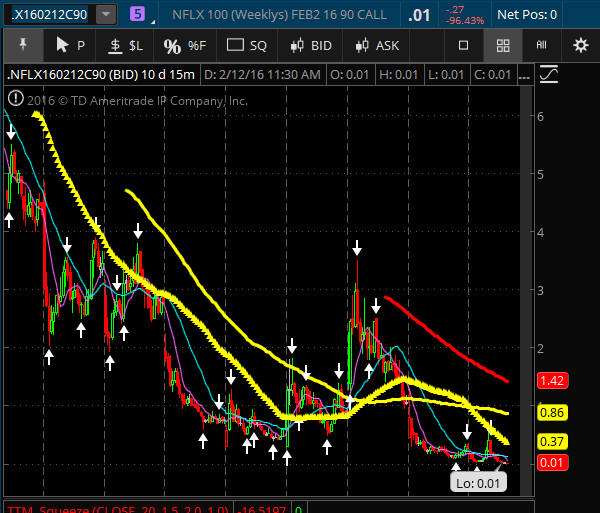This screenshot has height=513, width=600.
Task: Open the symbol dropdown arrow
Action: tap(105, 14)
